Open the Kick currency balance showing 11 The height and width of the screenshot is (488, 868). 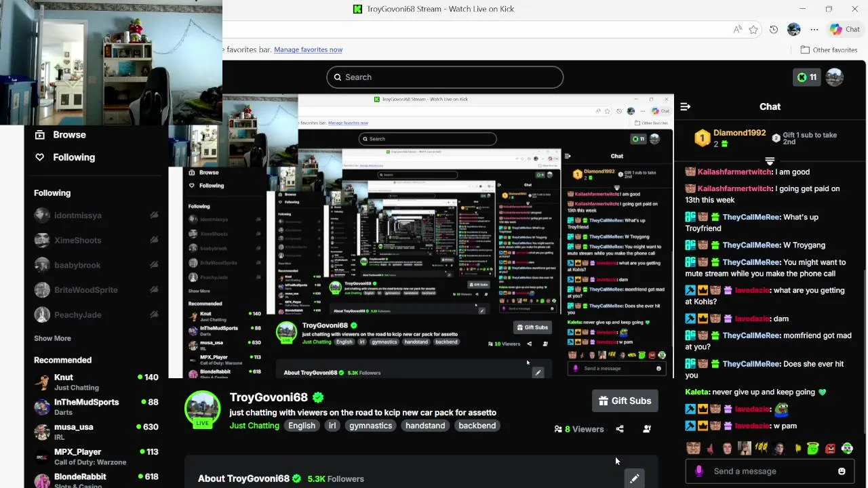tap(807, 77)
